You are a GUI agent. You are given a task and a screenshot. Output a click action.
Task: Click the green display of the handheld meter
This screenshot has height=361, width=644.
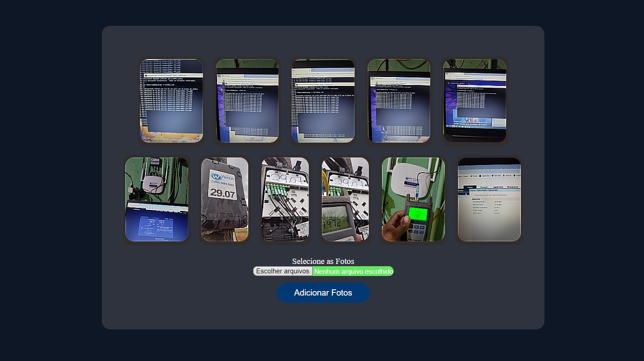[418, 214]
